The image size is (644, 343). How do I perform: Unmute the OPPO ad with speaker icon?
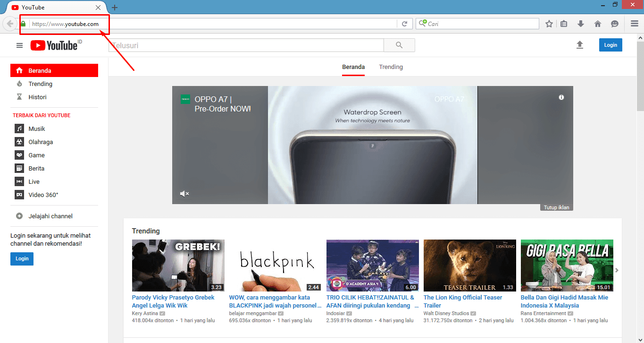click(184, 194)
